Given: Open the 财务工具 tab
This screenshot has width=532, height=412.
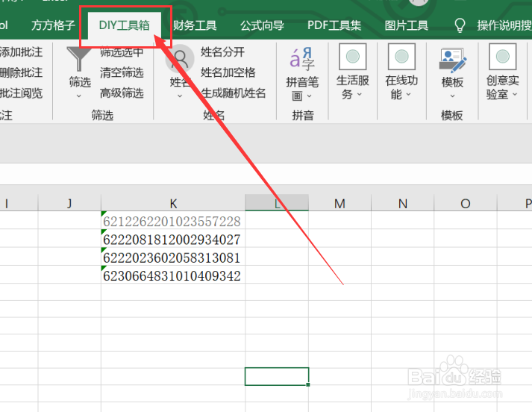Looking at the screenshot, I should click(x=195, y=25).
